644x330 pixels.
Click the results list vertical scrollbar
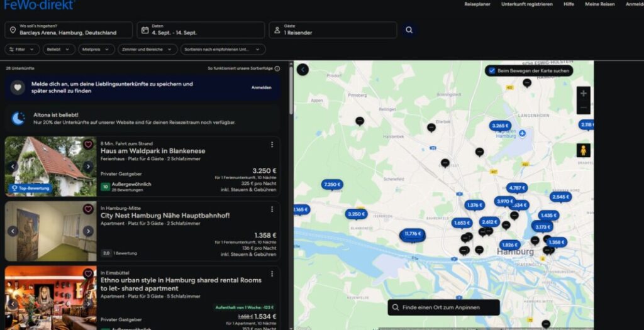point(291,91)
